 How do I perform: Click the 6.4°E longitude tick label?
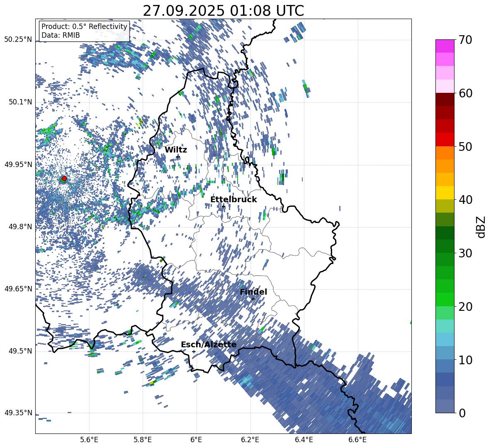(304, 440)
